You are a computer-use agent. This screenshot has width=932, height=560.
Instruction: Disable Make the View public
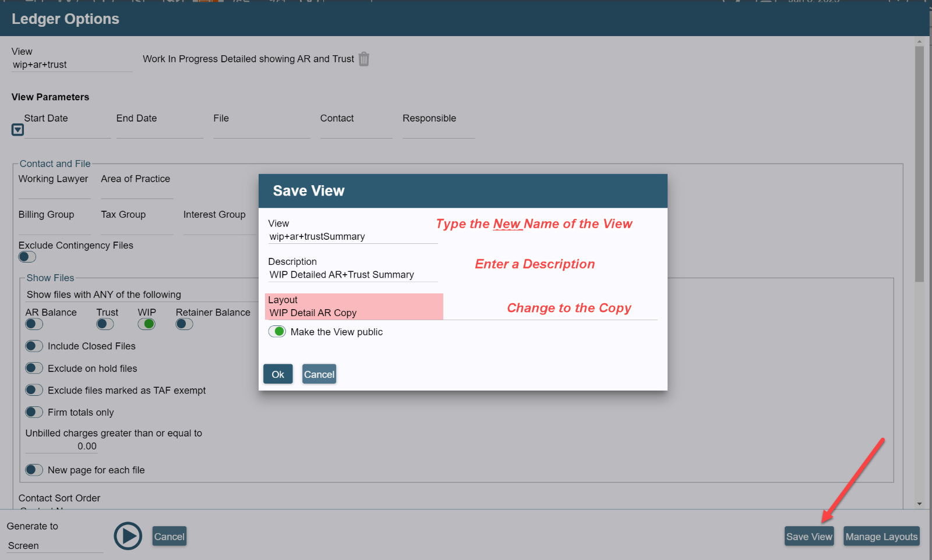point(277,331)
